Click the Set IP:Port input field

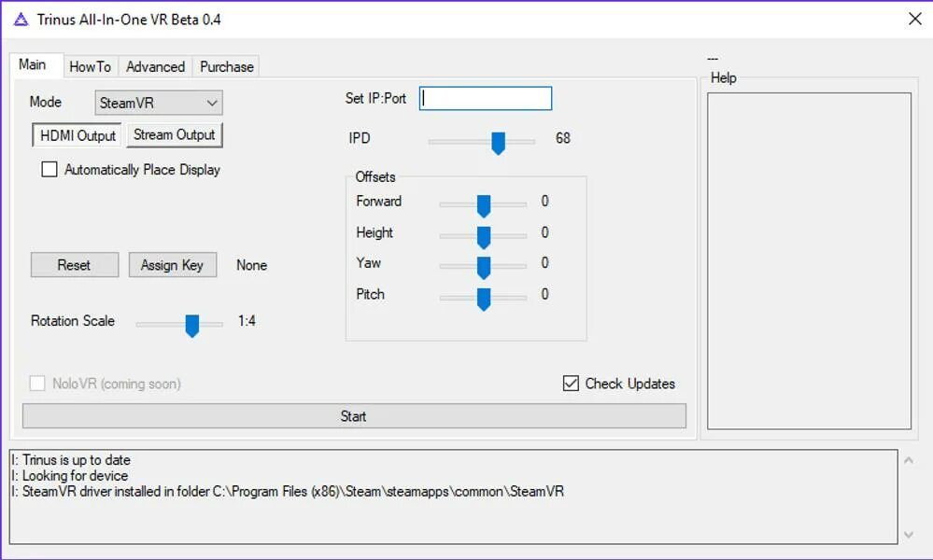(486, 99)
